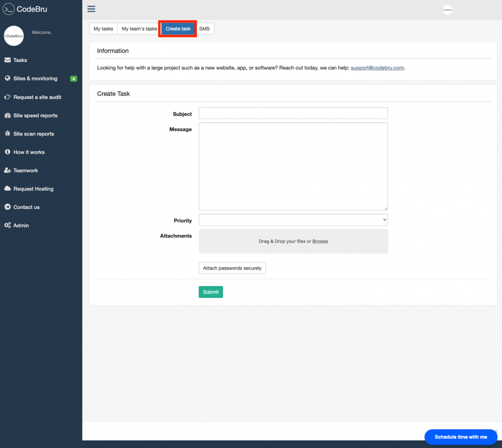Click the Sites & monitoring globe icon
Screen dimensions: 502x448
pyautogui.click(x=8, y=78)
